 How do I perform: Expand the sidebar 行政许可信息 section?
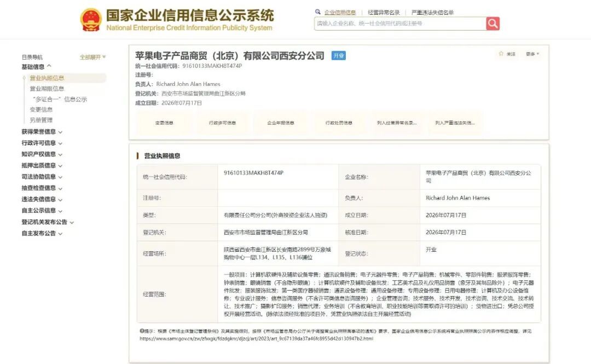click(x=42, y=143)
